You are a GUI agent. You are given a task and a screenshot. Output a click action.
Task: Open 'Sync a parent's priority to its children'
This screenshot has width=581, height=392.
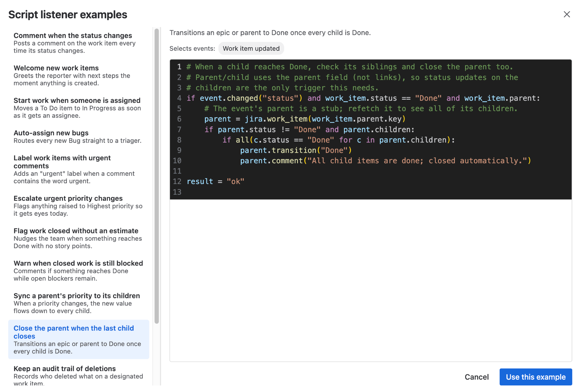click(x=79, y=303)
